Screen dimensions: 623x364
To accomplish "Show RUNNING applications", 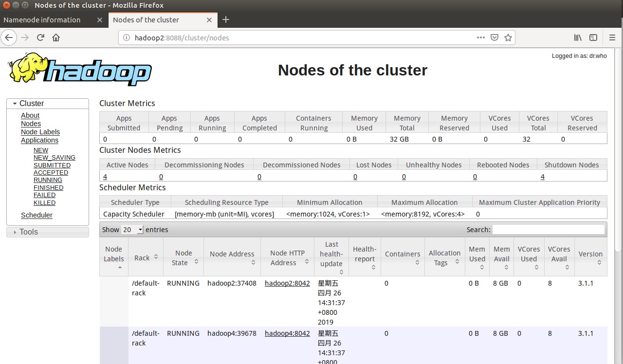I will pyautogui.click(x=48, y=180).
